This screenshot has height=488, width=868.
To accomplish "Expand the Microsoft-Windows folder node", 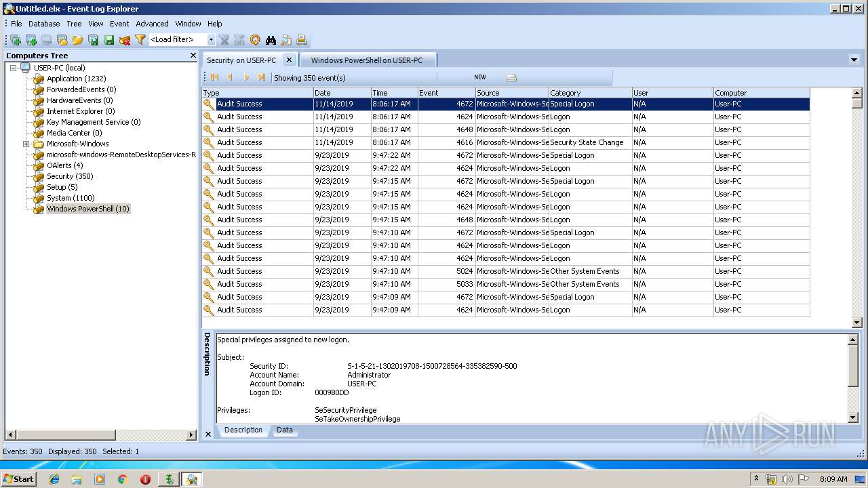I will [x=26, y=144].
